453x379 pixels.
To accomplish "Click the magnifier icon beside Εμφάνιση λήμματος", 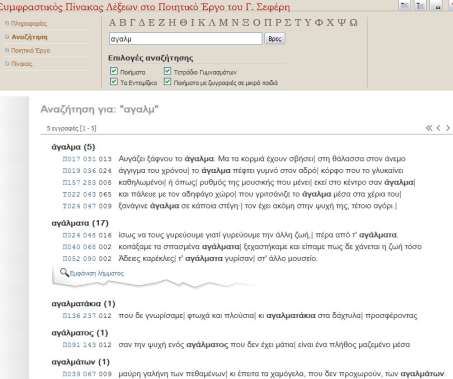I will [64, 272].
